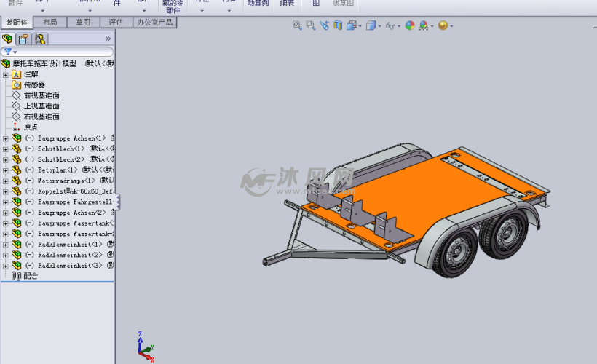Switch to the 草图 tab

(83, 23)
